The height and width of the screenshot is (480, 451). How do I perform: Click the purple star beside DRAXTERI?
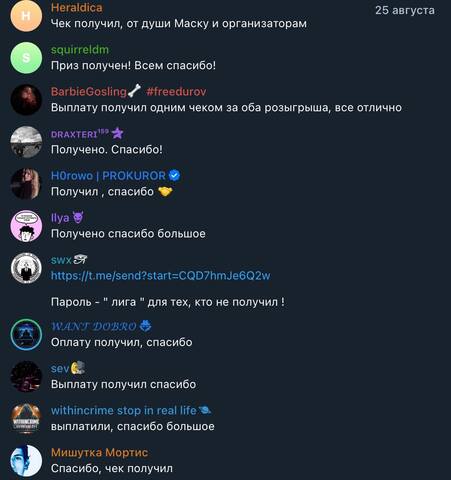click(x=117, y=133)
